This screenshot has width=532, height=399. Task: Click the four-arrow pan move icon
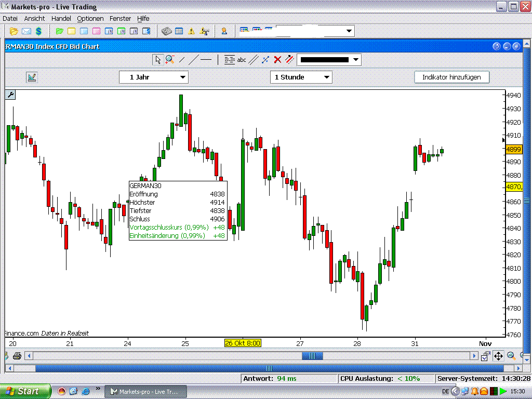pos(498,356)
